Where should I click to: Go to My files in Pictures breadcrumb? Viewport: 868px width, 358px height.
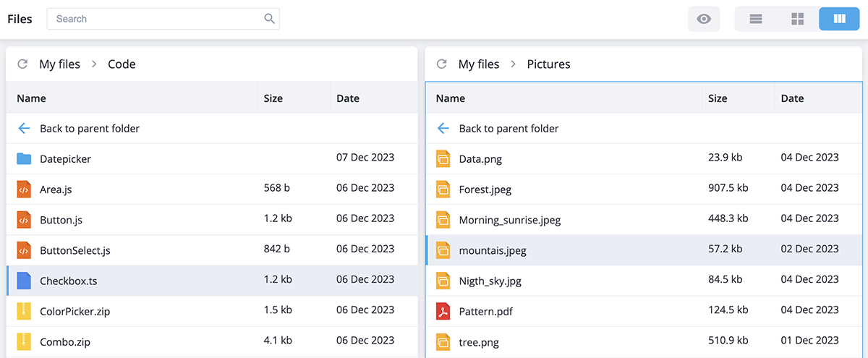[x=479, y=64]
